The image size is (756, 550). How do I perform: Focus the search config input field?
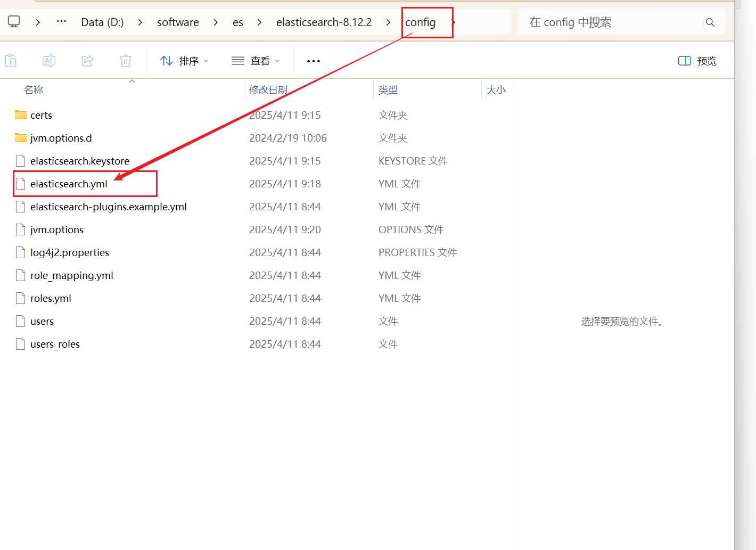[x=621, y=22]
